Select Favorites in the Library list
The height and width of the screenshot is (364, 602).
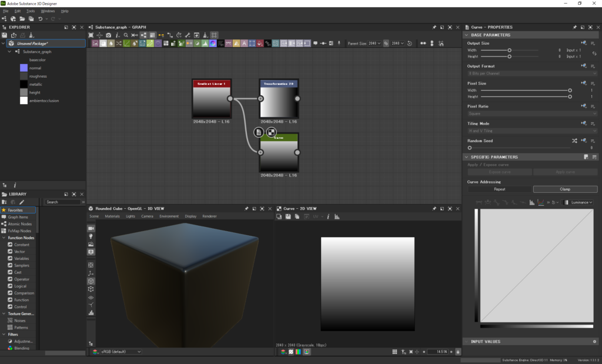(x=18, y=210)
